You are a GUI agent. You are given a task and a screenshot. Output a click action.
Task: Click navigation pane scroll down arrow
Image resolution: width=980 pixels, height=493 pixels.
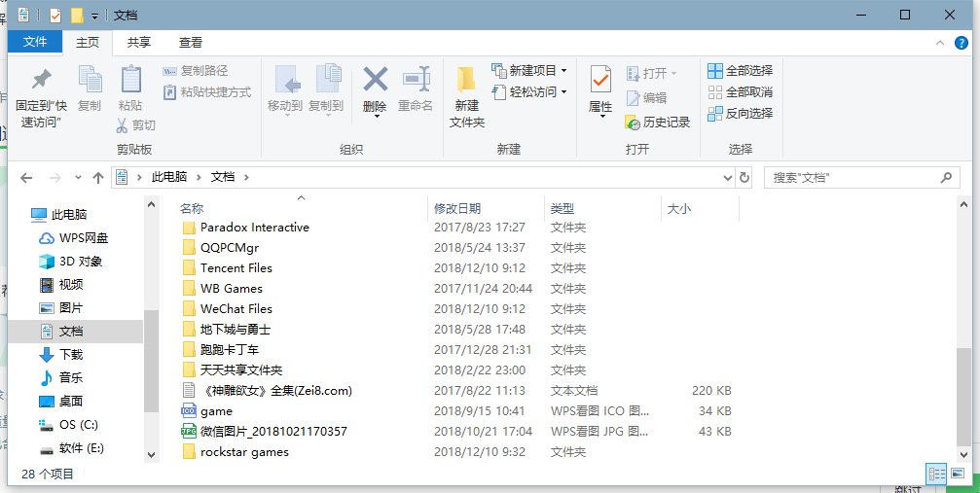click(151, 455)
